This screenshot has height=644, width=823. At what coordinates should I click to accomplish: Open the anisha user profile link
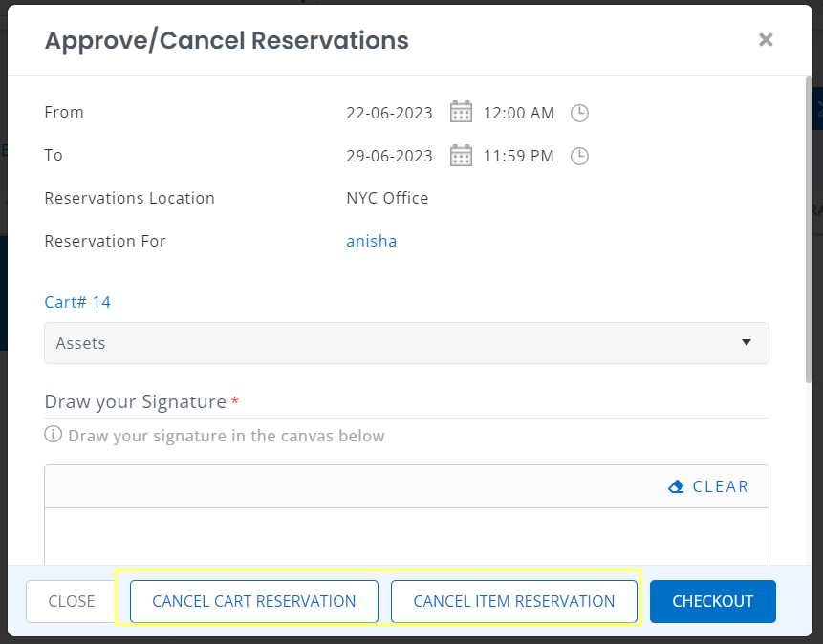pyautogui.click(x=371, y=241)
